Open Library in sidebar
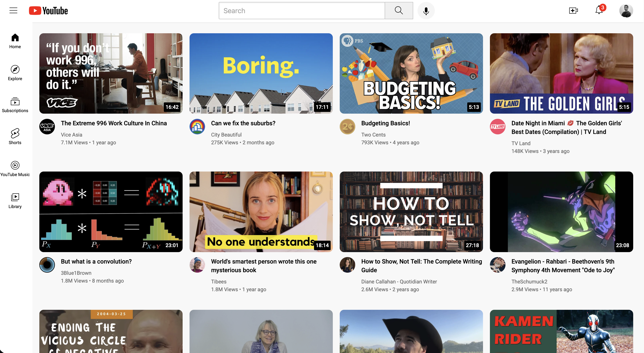644x353 pixels. (x=15, y=201)
